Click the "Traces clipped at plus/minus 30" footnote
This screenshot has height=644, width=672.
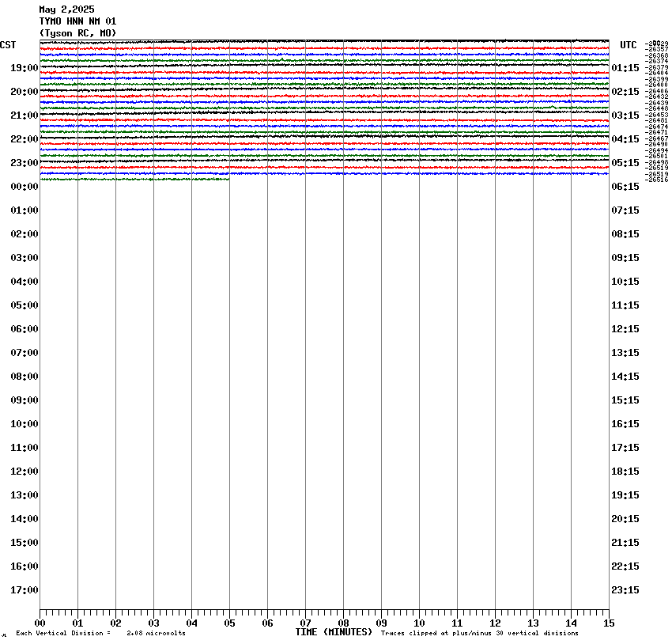(443, 633)
